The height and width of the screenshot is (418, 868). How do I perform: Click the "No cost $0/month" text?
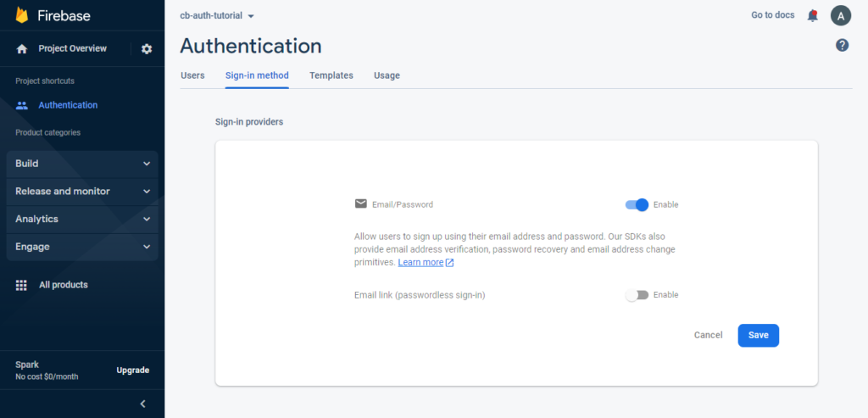[47, 377]
